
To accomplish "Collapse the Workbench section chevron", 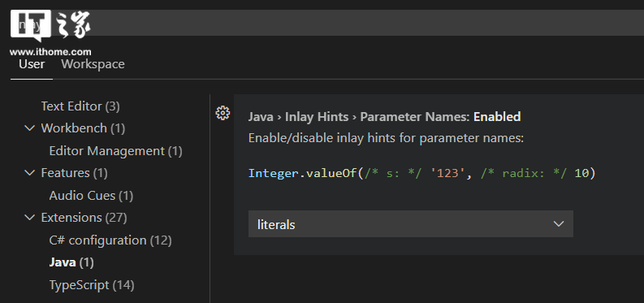I will point(29,128).
